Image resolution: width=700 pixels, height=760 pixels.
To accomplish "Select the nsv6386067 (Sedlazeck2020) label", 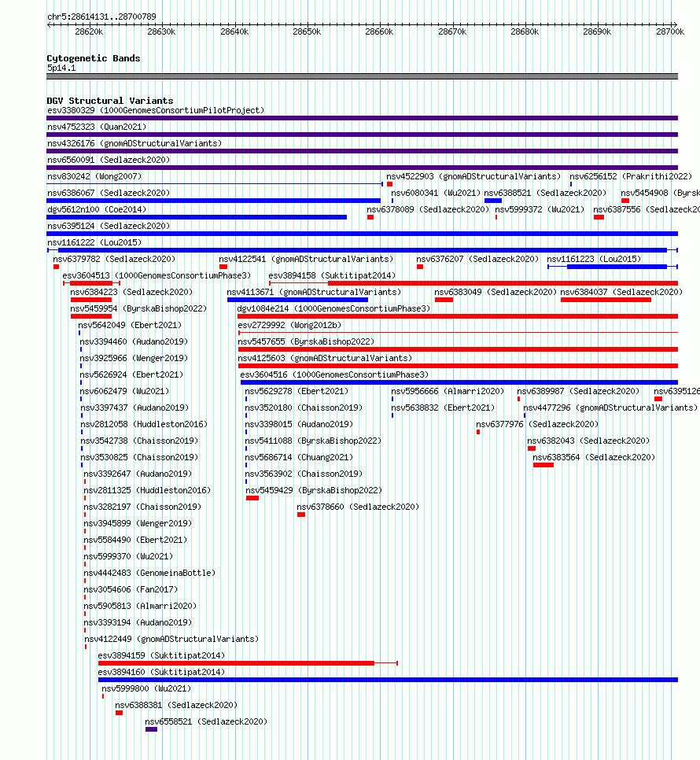I will coord(109,193).
